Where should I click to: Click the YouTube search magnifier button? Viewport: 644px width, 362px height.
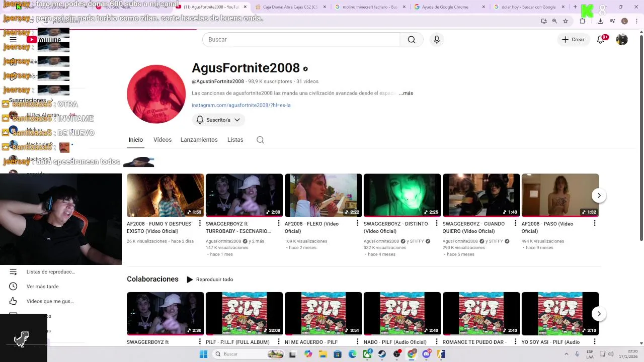coord(412,40)
